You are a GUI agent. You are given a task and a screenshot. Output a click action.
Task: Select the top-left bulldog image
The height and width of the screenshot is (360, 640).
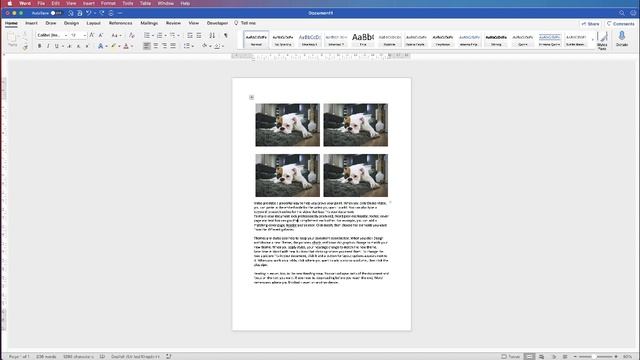(x=288, y=125)
